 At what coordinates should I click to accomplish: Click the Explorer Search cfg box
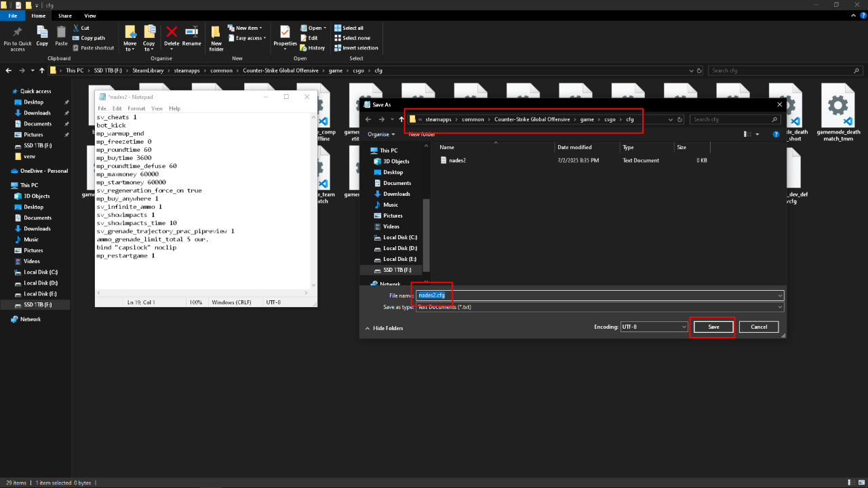(786, 70)
